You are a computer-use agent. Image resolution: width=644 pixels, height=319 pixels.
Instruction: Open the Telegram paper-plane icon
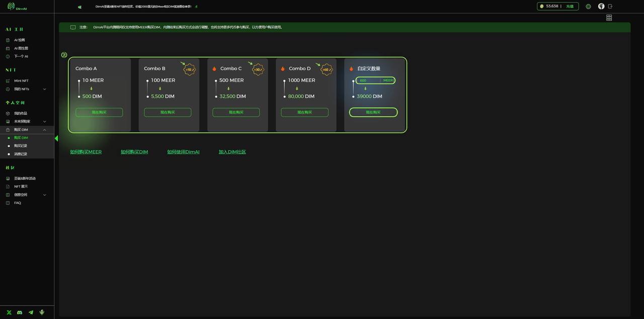pos(31,312)
